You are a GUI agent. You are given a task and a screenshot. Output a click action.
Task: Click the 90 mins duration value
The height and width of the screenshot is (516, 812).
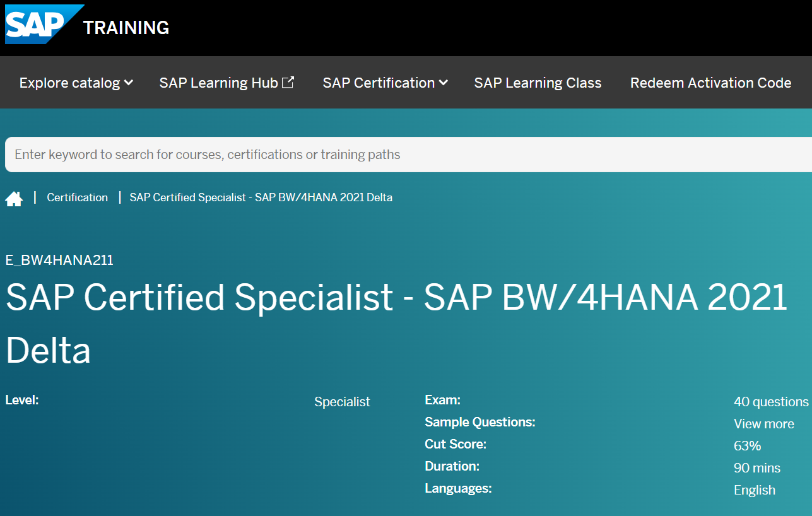[x=757, y=468]
